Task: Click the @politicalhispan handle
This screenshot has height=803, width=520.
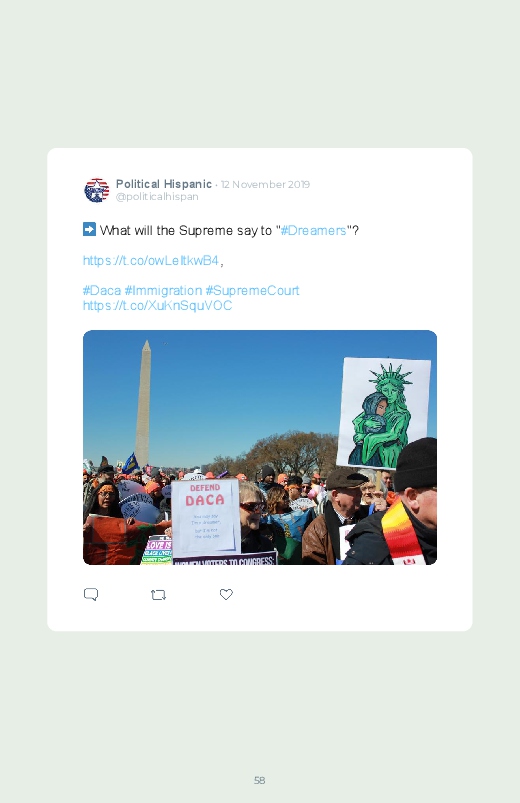Action: [x=157, y=197]
